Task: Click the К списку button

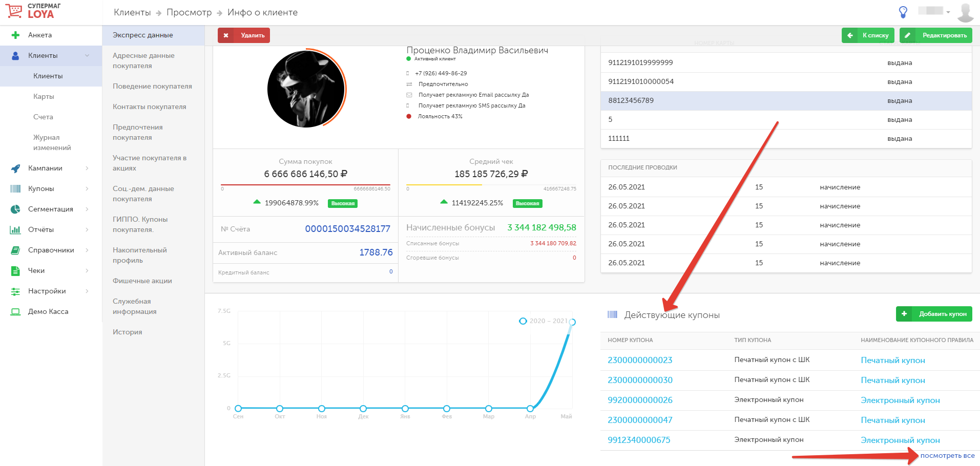Action: 868,35
